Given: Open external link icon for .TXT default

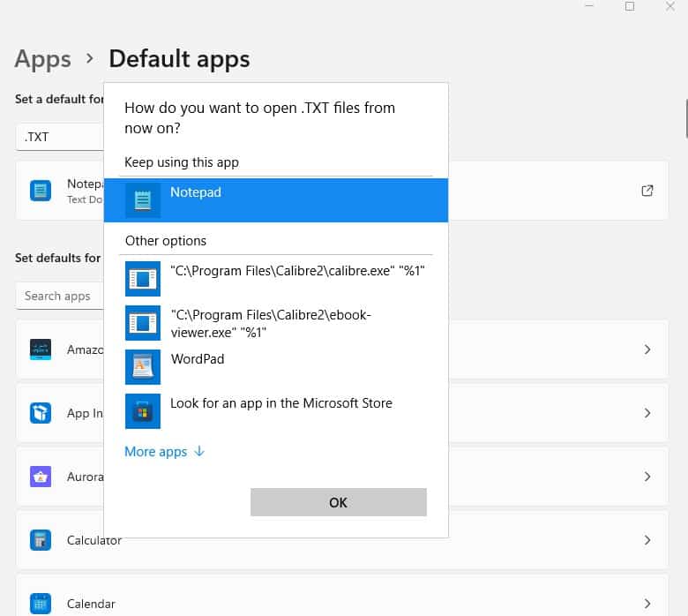Looking at the screenshot, I should pos(647,191).
